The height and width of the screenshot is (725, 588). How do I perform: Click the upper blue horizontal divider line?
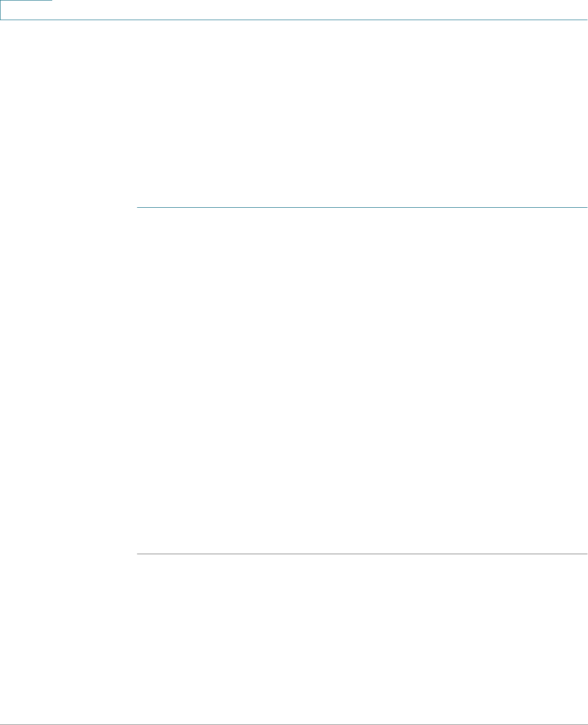coord(362,207)
